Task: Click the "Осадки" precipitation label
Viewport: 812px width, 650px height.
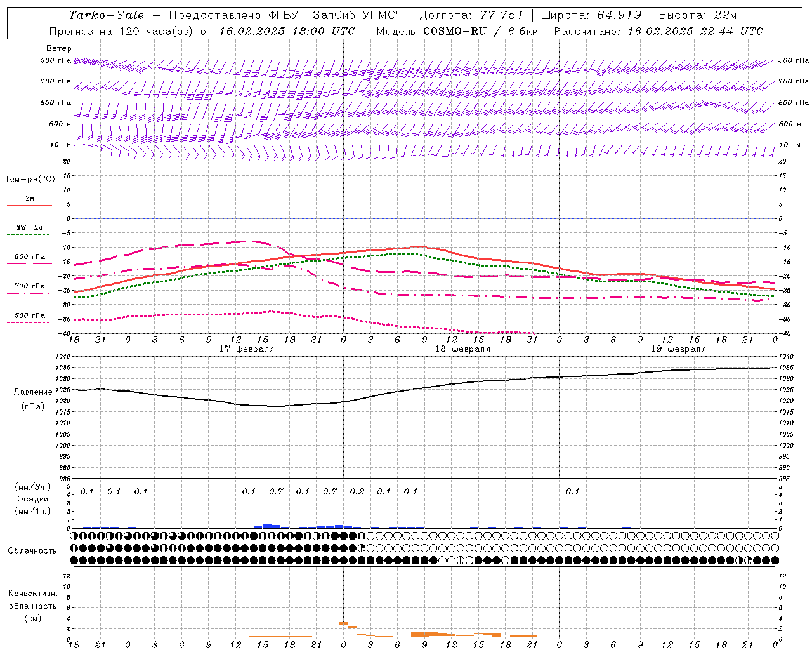Action: [33, 499]
